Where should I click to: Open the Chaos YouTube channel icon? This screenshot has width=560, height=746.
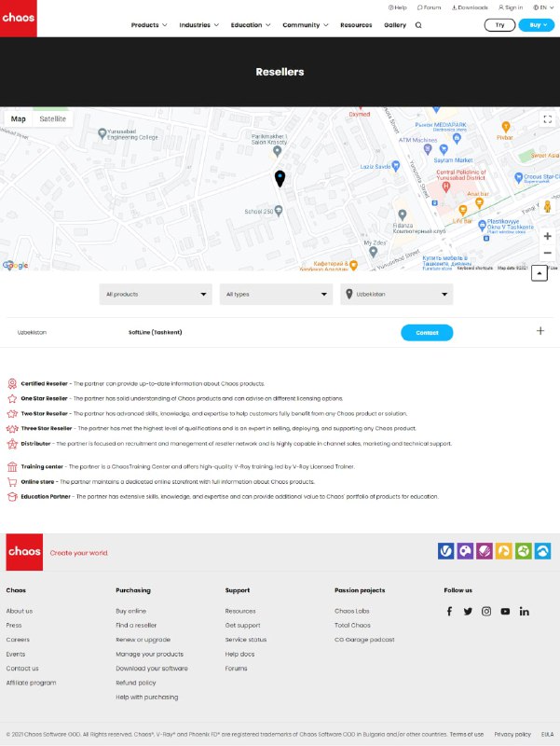click(505, 612)
